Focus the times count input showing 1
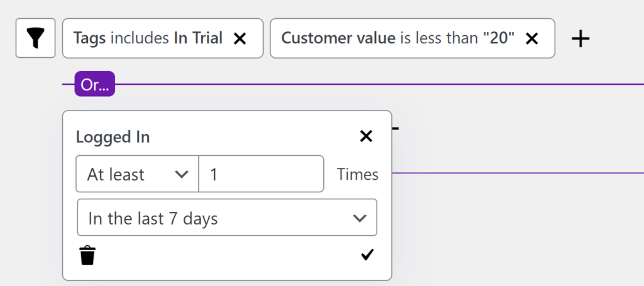Image resolution: width=644 pixels, height=286 pixels. pyautogui.click(x=261, y=173)
